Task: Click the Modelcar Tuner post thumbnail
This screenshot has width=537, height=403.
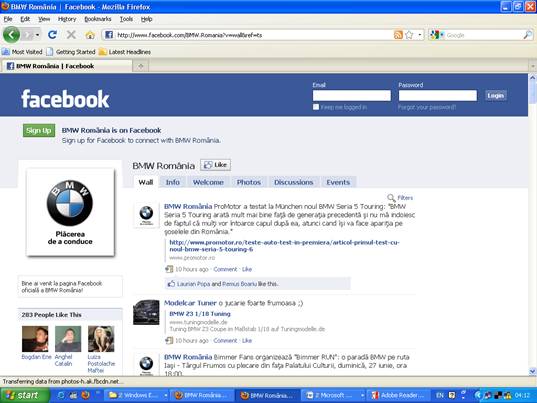Action: pyautogui.click(x=146, y=312)
